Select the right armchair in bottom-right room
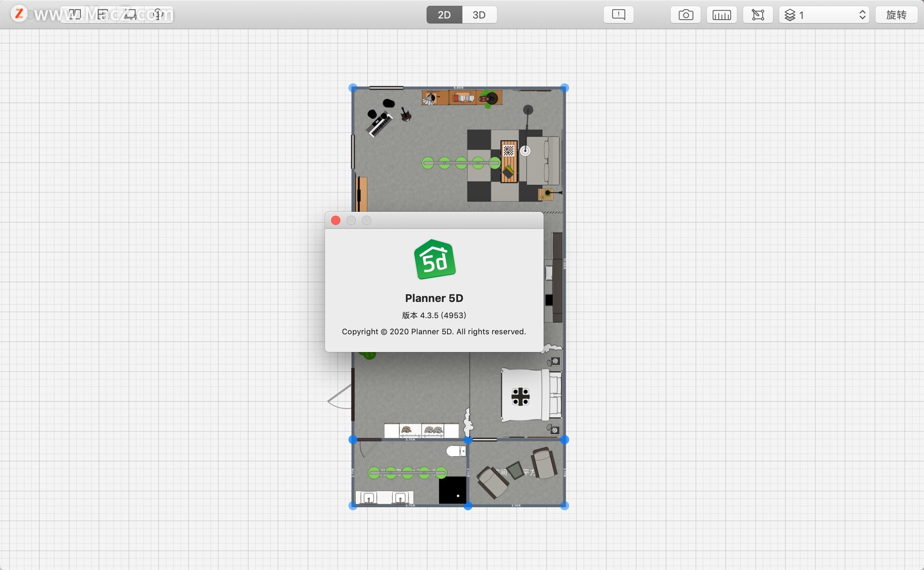The height and width of the screenshot is (570, 924). click(544, 463)
